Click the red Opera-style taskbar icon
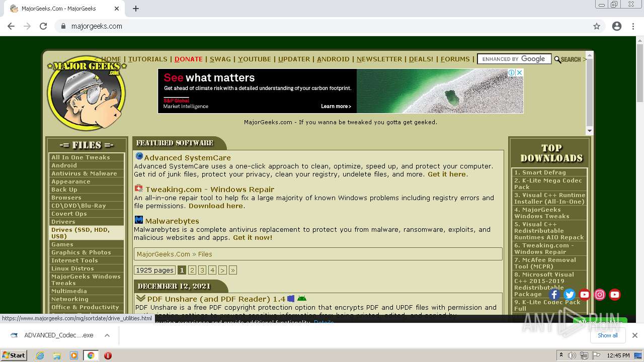This screenshot has width=644, height=362. click(x=108, y=355)
